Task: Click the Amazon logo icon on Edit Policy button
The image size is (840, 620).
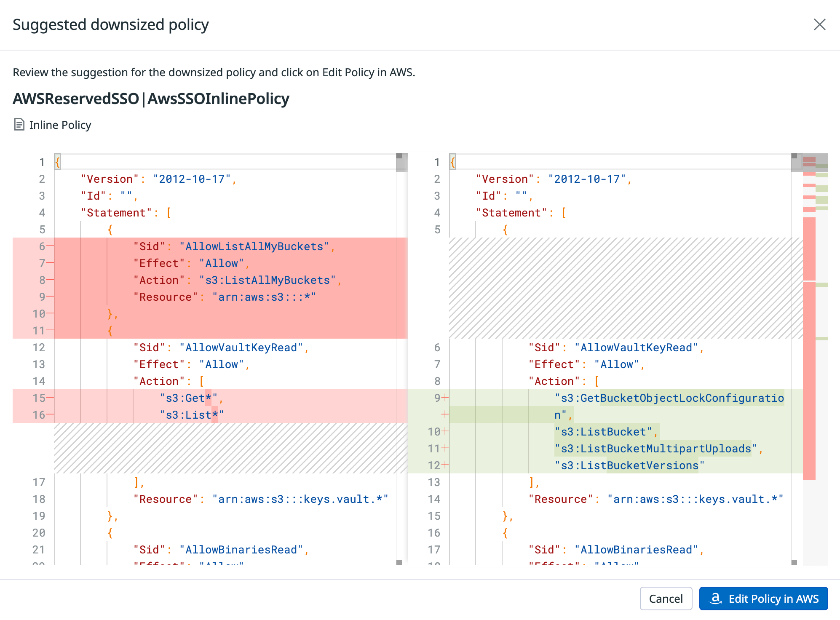Action: [715, 598]
